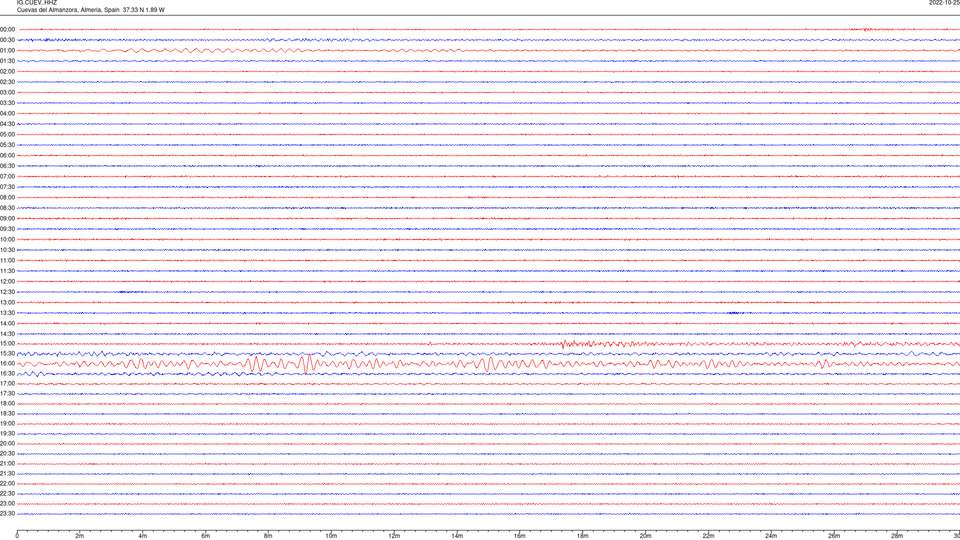This screenshot has height=540, width=960.
Task: Click the 08:00 trace time label
Action: pos(7,197)
